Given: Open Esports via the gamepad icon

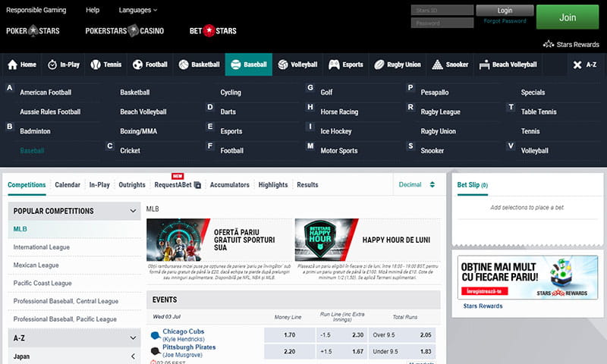Looking at the screenshot, I should pos(334,64).
